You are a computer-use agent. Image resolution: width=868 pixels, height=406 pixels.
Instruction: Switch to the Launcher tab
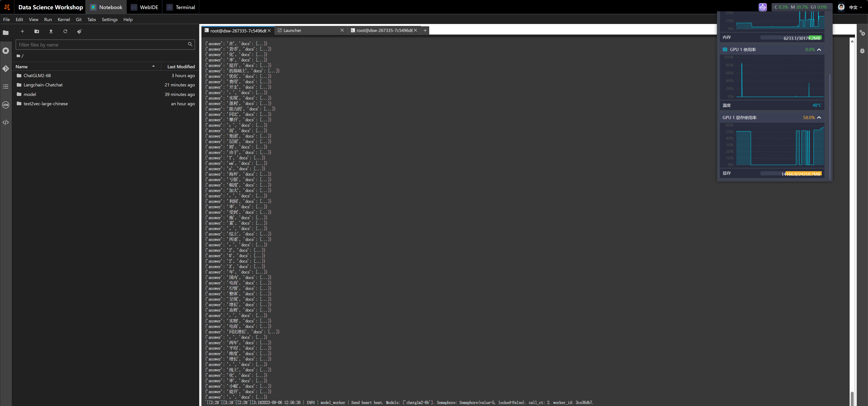point(292,30)
